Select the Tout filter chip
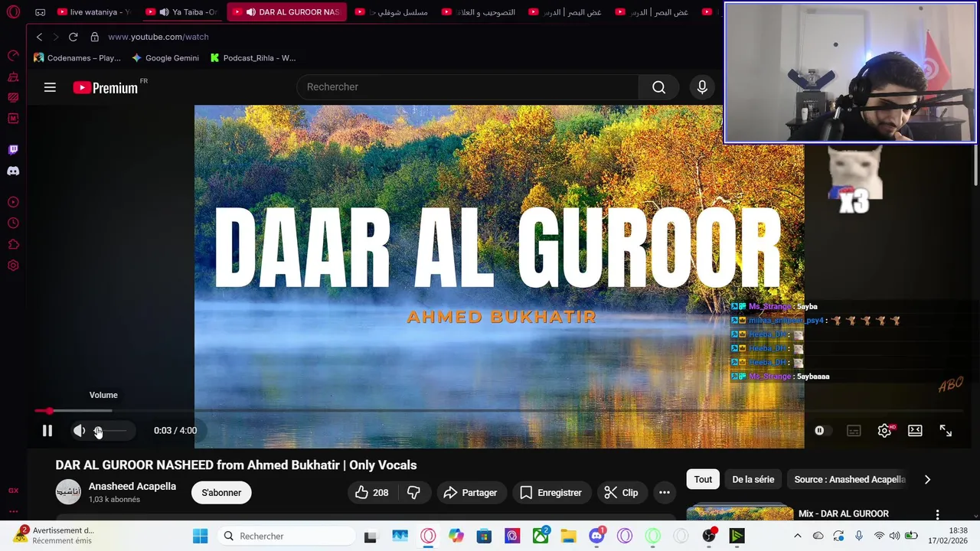Screen dimensions: 980x551 point(703,480)
